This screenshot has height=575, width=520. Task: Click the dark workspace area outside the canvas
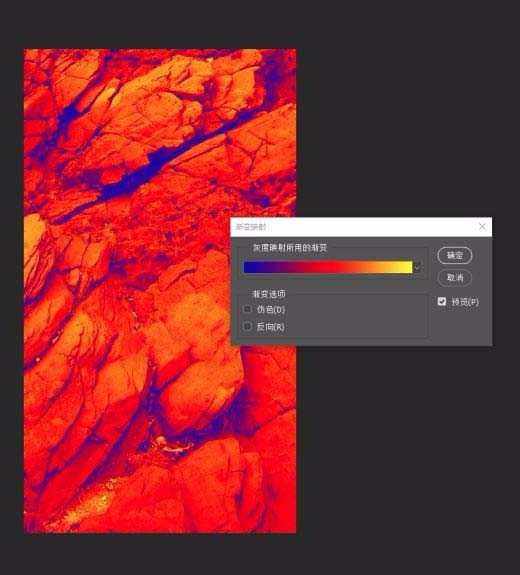403,110
